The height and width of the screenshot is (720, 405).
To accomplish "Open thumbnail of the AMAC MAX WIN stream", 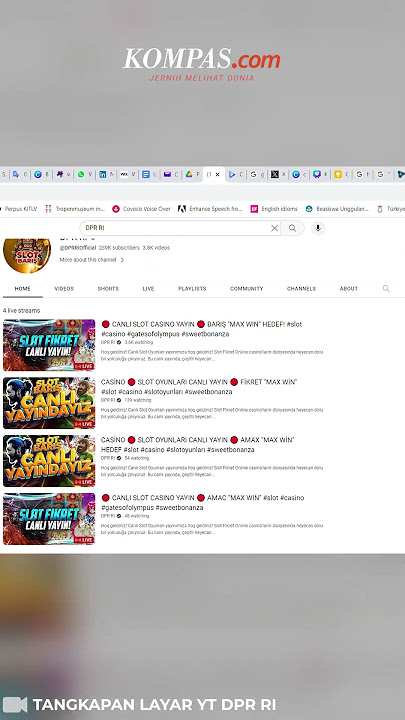I will [x=49, y=518].
